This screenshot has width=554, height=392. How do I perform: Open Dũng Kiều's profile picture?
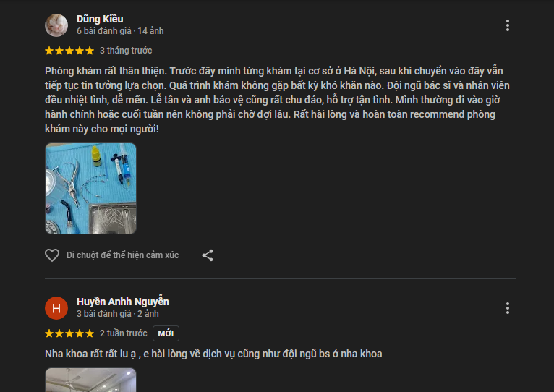tap(56, 25)
